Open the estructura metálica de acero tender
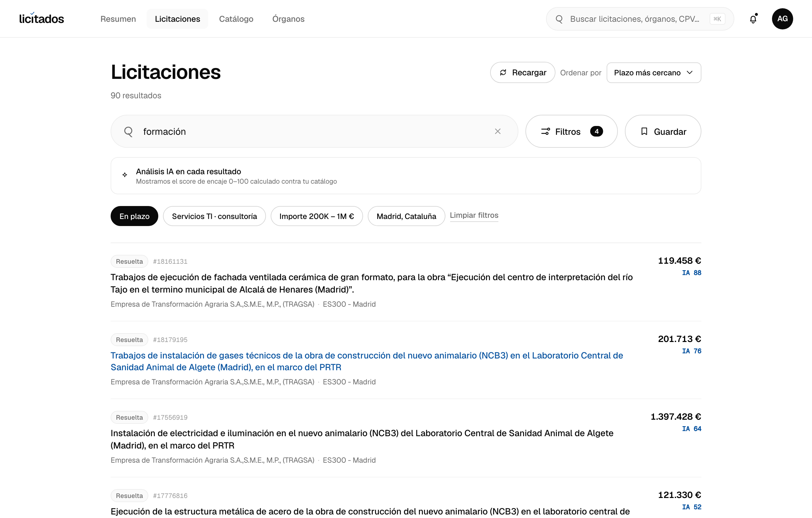The image size is (812, 518). [x=370, y=511]
